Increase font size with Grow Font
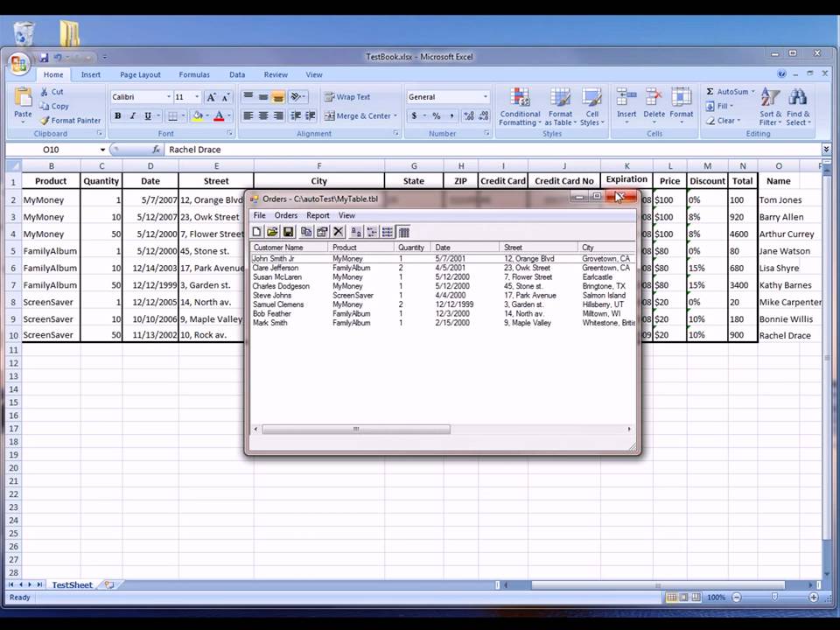 211,97
